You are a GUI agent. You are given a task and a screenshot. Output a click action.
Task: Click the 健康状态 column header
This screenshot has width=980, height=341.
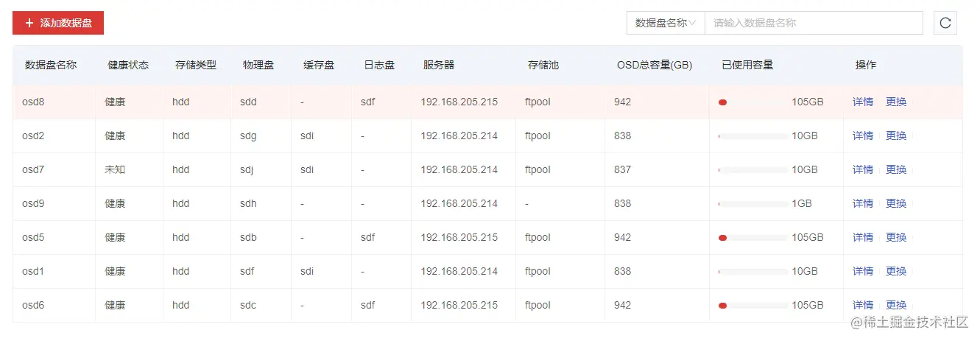[128, 65]
